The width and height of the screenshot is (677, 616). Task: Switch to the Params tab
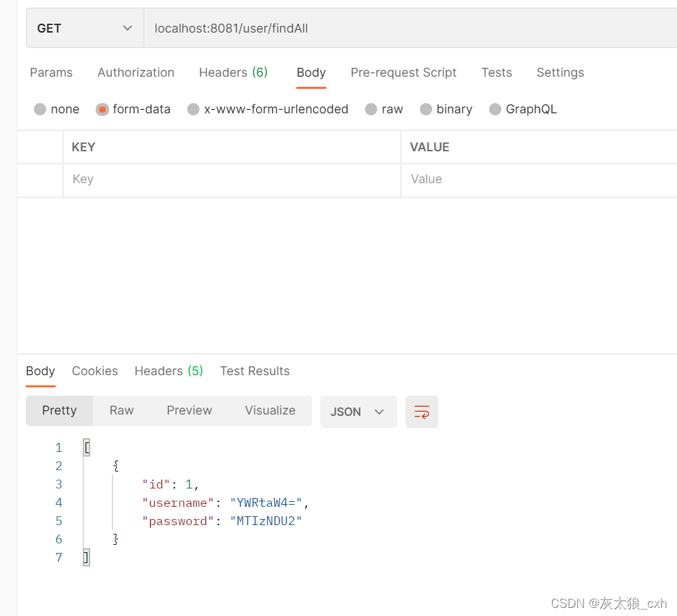[x=51, y=73]
